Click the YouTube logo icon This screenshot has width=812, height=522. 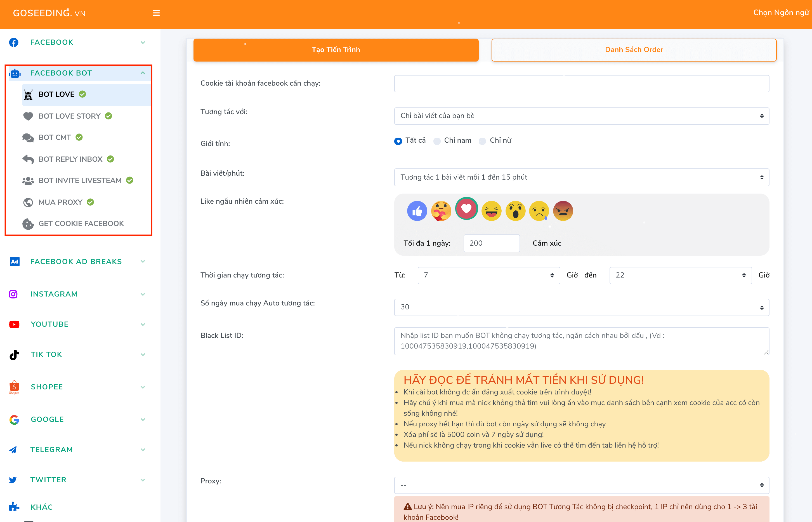pos(14,325)
